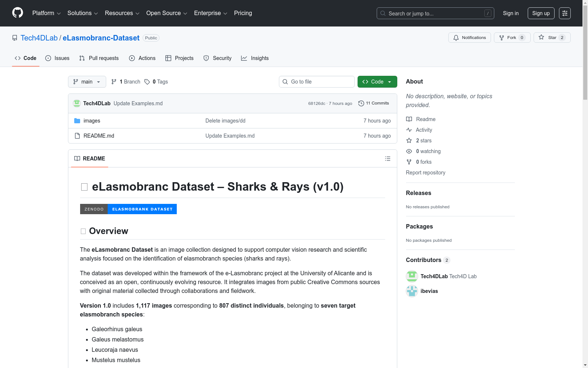
Task: Switch to the Insights tab
Action: [x=255, y=58]
